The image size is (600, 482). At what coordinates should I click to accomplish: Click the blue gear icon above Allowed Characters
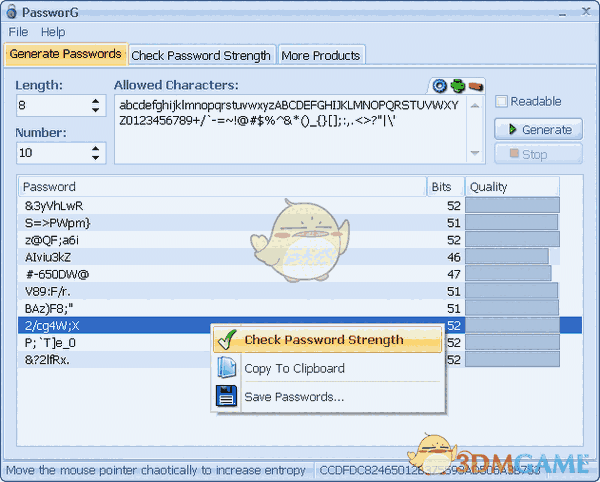click(x=439, y=86)
